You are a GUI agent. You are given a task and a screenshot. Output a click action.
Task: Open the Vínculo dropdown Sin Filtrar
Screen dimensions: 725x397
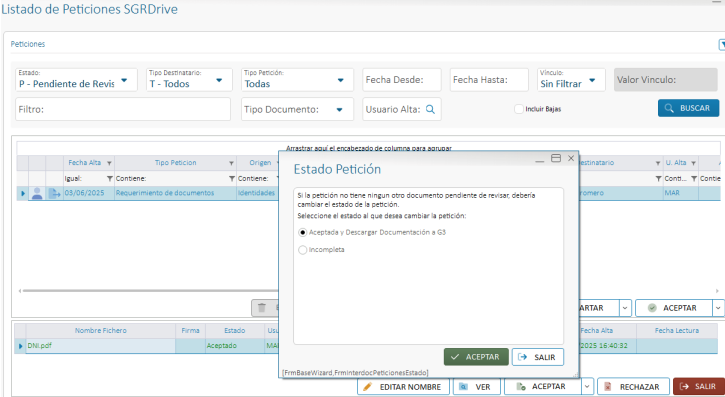point(592,80)
